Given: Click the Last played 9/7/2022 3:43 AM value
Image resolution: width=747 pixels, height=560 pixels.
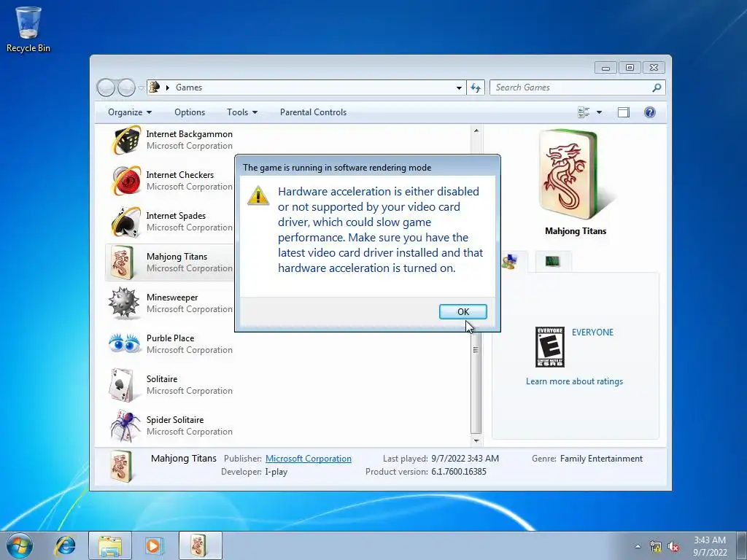Looking at the screenshot, I should click(x=465, y=459).
